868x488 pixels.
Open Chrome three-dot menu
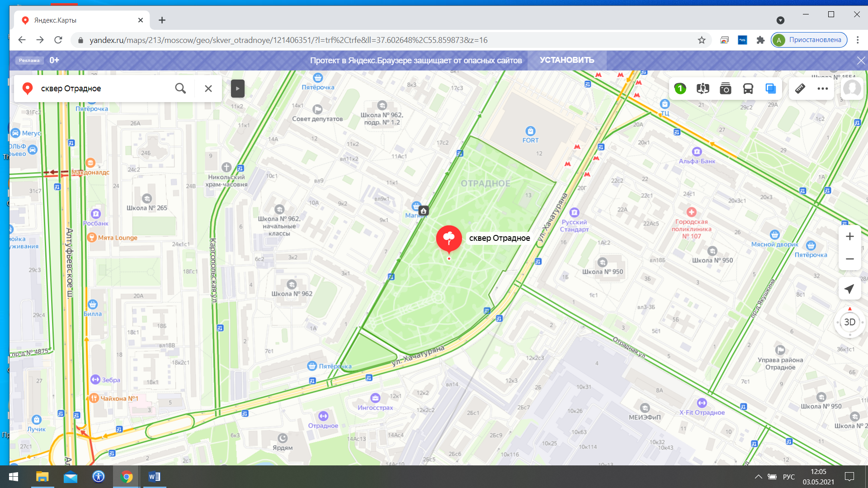[x=857, y=40]
